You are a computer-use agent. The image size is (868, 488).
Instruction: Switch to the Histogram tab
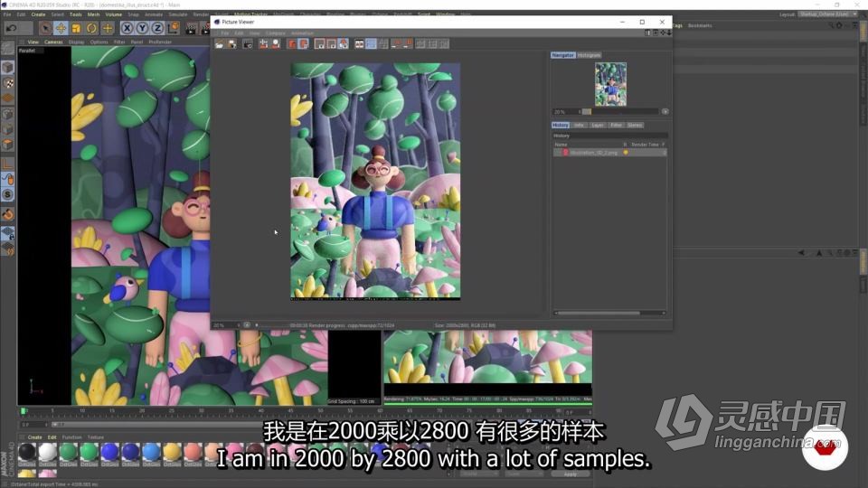589,55
